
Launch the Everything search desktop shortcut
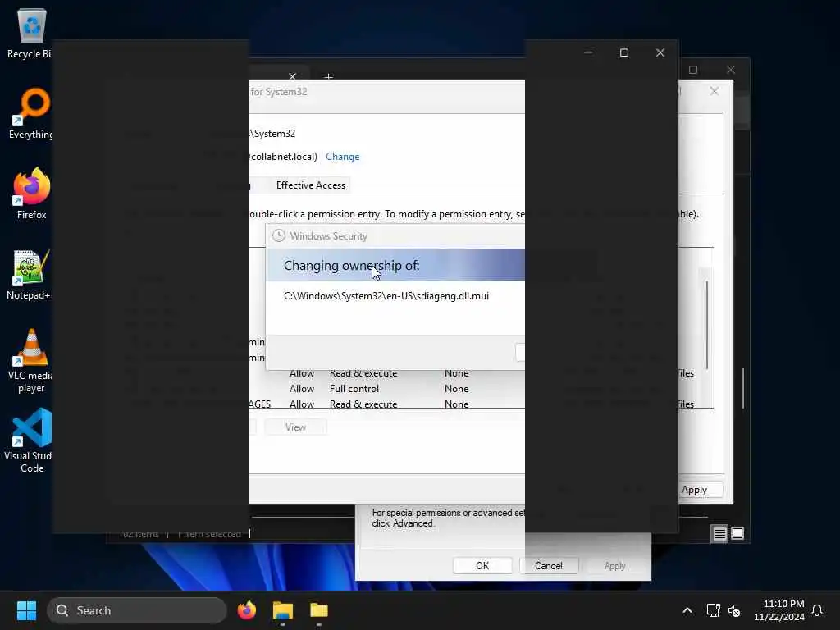tap(31, 114)
